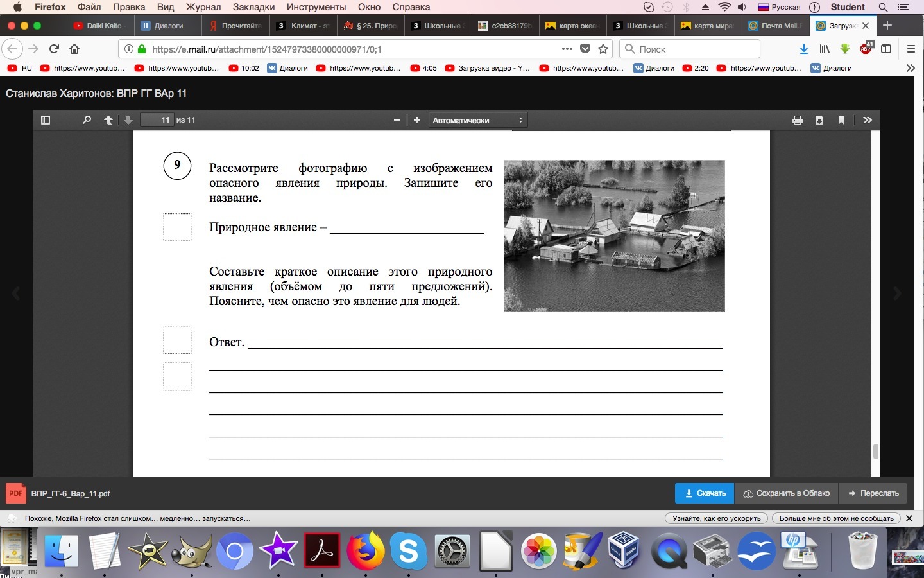Open Firefox downloads arrow in toolbar

click(804, 49)
